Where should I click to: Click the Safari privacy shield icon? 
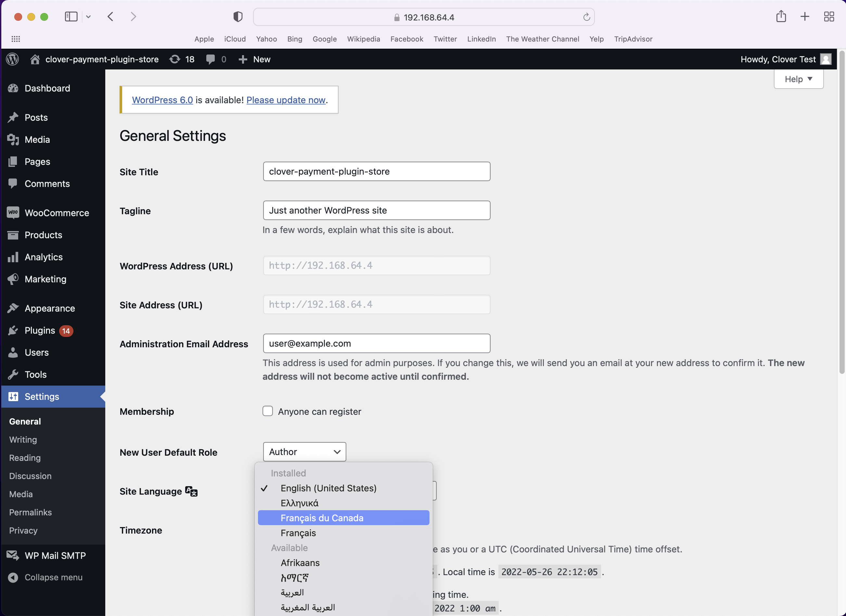pyautogui.click(x=238, y=17)
